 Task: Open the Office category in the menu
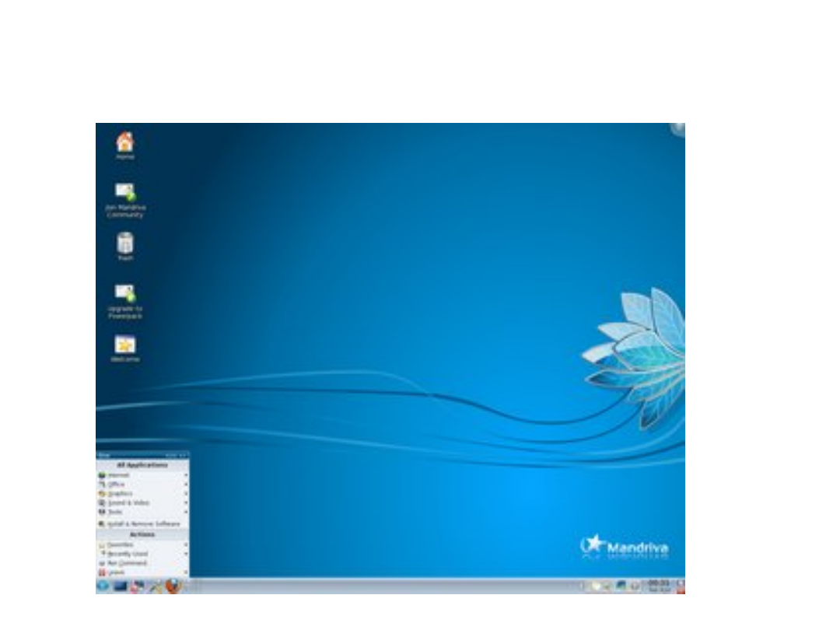(123, 484)
